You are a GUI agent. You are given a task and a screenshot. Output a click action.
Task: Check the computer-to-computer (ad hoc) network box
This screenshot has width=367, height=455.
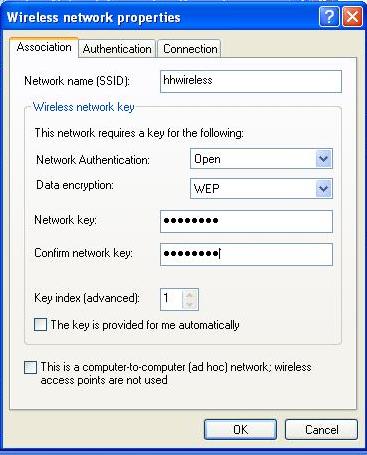click(30, 367)
